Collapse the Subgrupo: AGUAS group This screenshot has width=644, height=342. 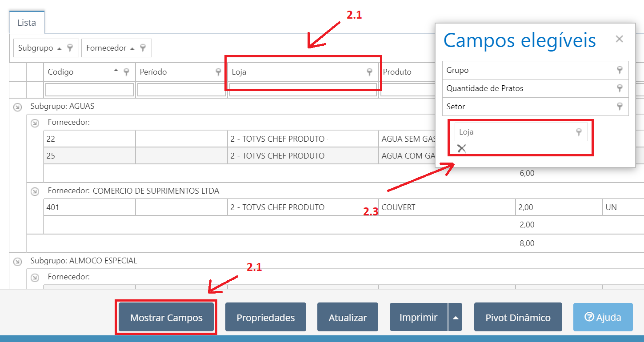[18, 107]
